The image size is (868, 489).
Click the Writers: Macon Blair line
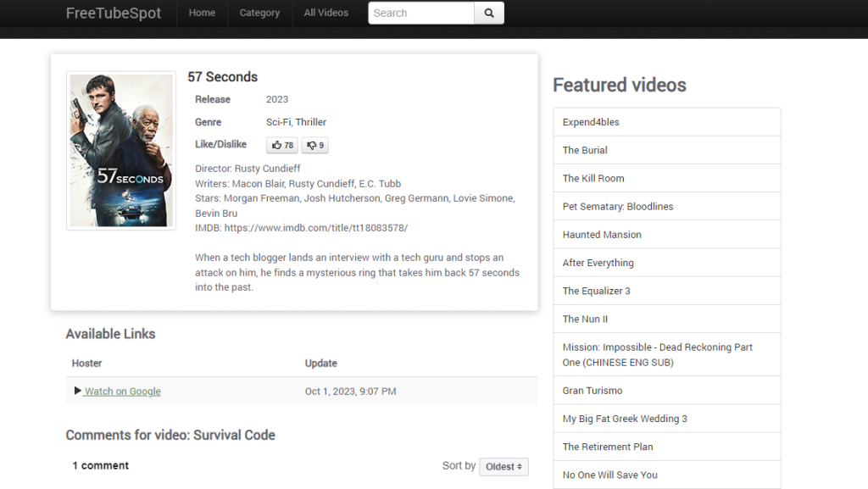click(x=298, y=184)
